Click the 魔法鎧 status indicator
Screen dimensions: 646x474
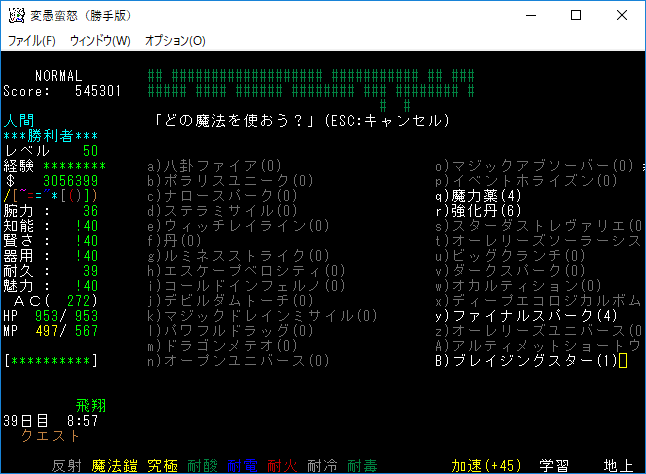[113, 465]
